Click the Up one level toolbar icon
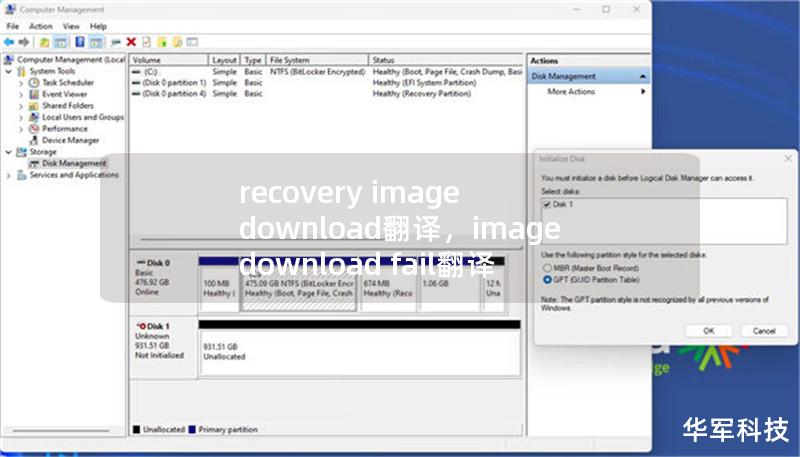 44,42
